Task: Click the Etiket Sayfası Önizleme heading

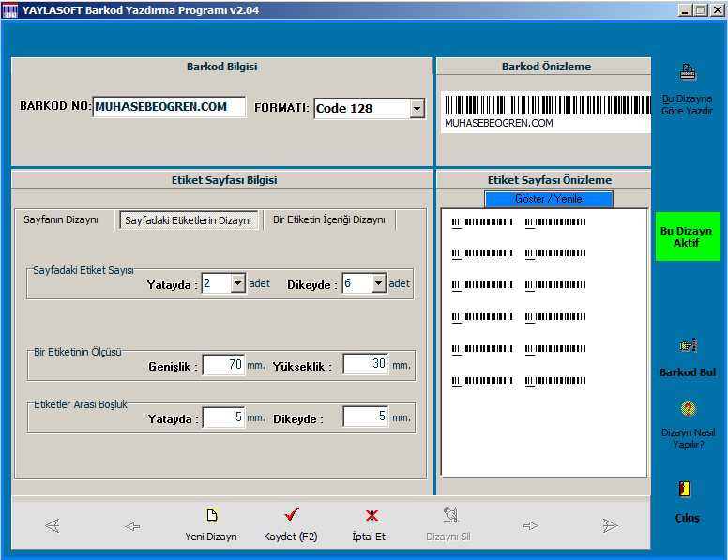Action: 549,180
